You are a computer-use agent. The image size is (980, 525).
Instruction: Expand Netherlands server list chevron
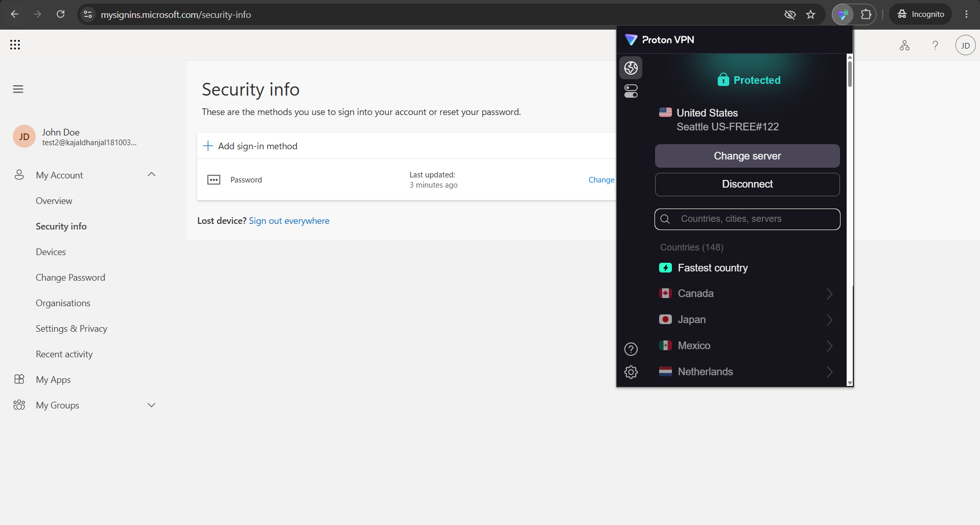click(829, 372)
